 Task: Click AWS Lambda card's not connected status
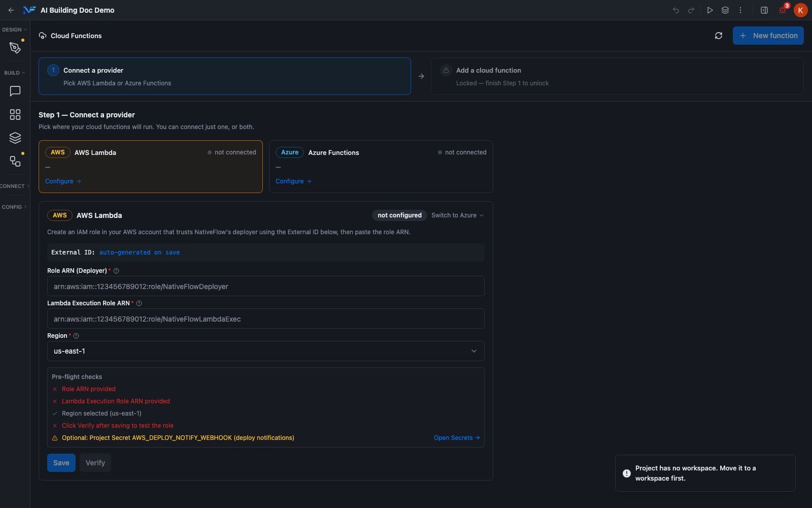(x=232, y=152)
